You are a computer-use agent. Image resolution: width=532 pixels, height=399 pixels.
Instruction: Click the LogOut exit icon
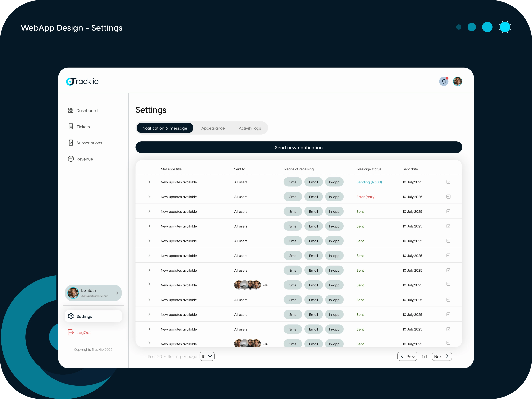[71, 332]
